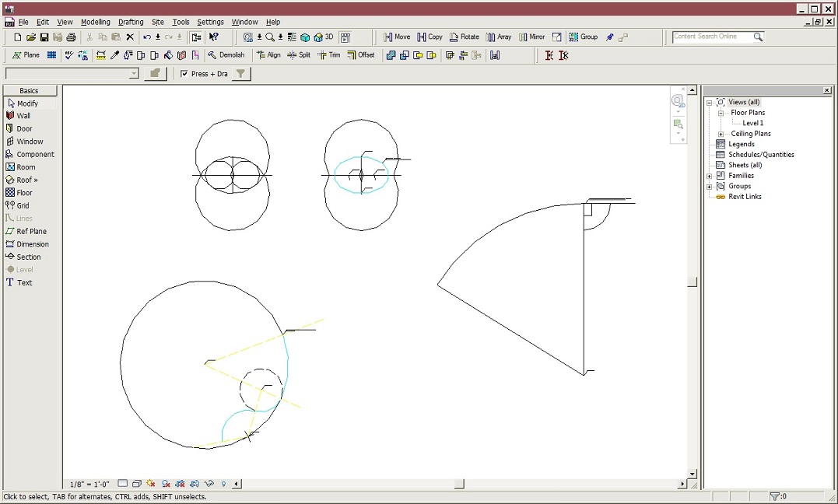Screen dimensions: 838x504
Task: Toggle the Press + Drag checkbox
Action: pos(184,74)
